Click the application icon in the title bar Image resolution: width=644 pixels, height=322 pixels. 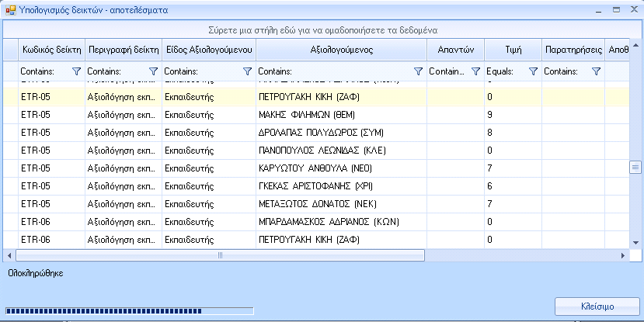(11, 10)
